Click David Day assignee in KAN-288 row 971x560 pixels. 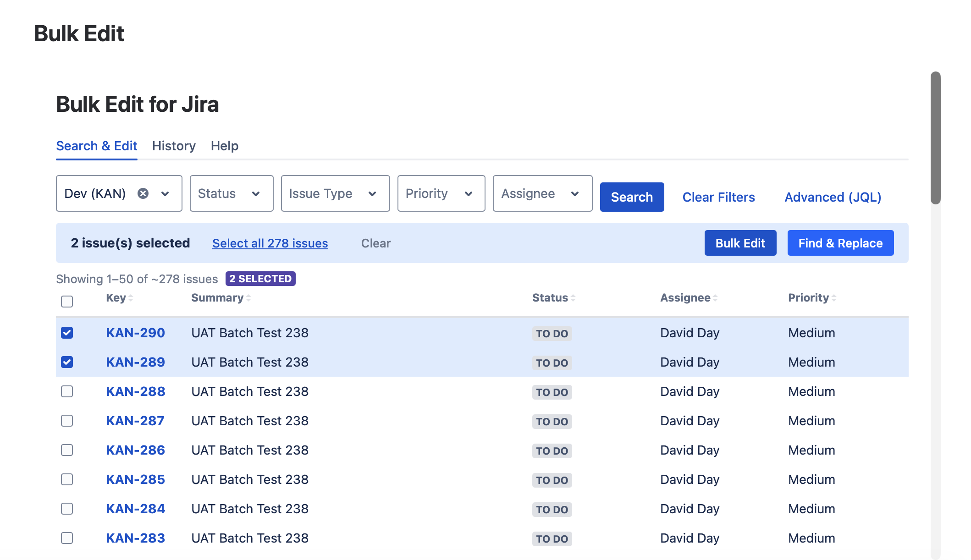[x=690, y=391]
